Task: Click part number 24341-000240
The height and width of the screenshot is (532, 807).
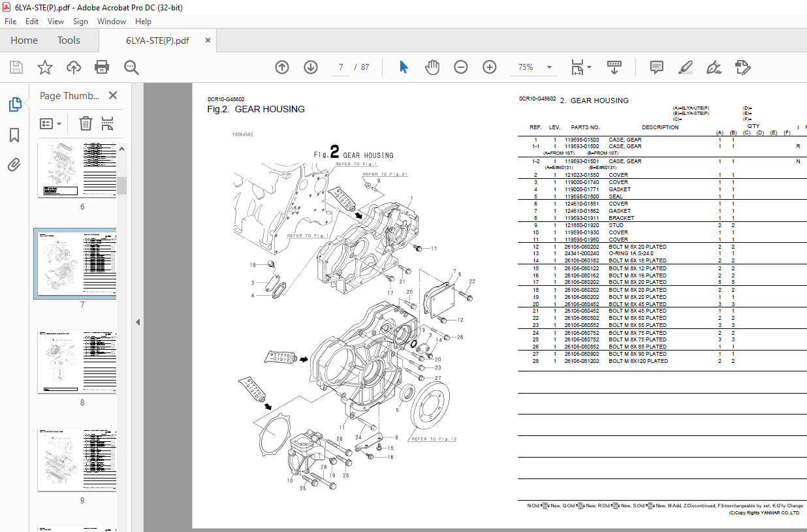Action: pos(581,253)
